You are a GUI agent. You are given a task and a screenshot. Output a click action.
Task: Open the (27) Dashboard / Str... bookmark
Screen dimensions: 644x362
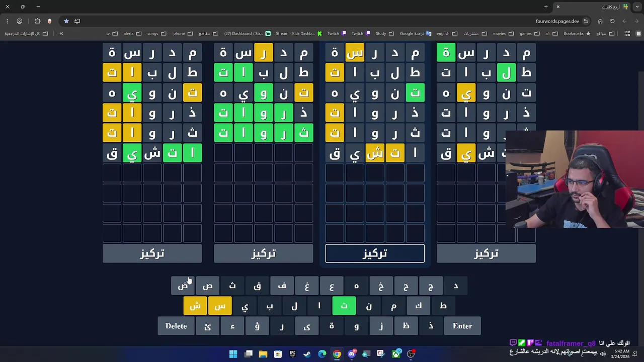tap(247, 34)
